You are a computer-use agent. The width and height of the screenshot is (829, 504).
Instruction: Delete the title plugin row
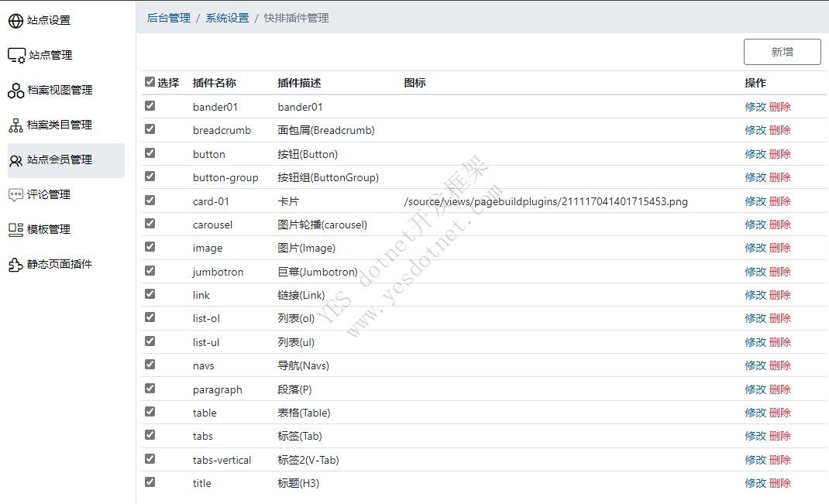click(x=780, y=483)
